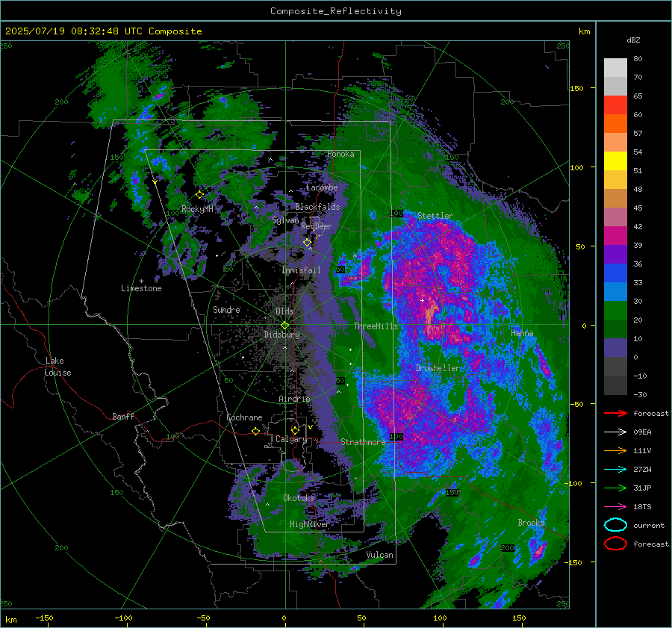Select the white 09EA arrow icon
The image size is (672, 628).
[615, 432]
